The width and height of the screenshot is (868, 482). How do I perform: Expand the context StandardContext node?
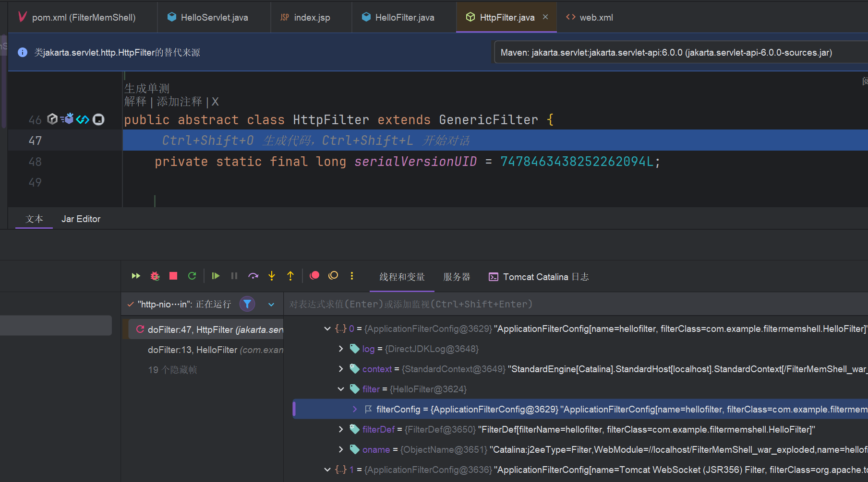341,369
